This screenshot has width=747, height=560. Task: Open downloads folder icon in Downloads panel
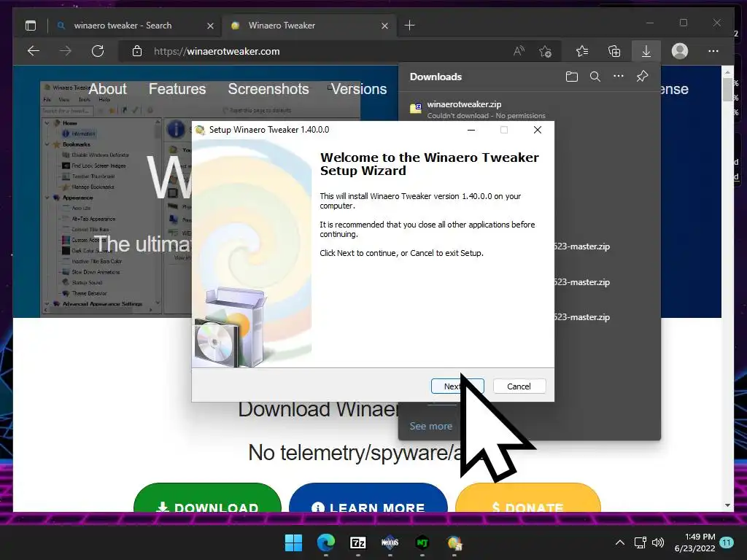pyautogui.click(x=572, y=77)
